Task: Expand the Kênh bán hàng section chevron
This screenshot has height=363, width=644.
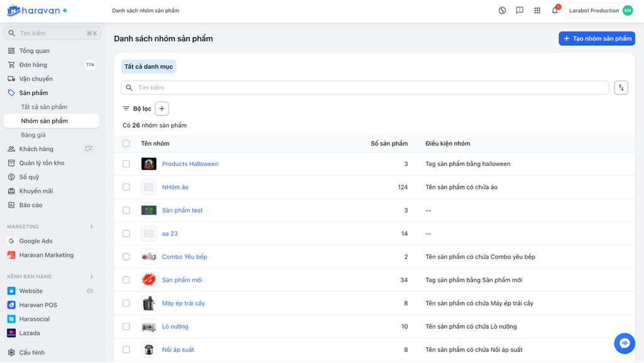Action: 91,277
